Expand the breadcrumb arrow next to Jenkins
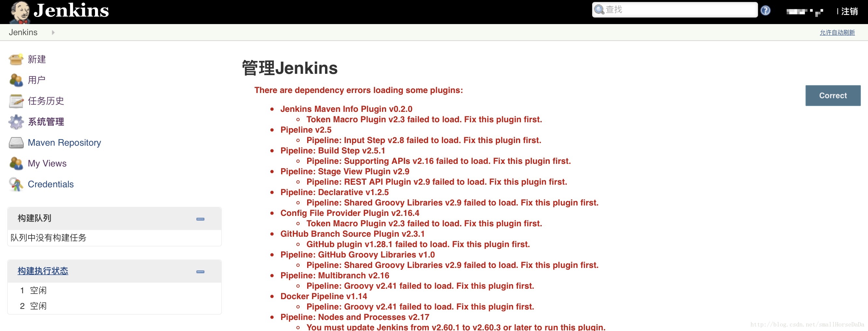868x331 pixels. (53, 32)
